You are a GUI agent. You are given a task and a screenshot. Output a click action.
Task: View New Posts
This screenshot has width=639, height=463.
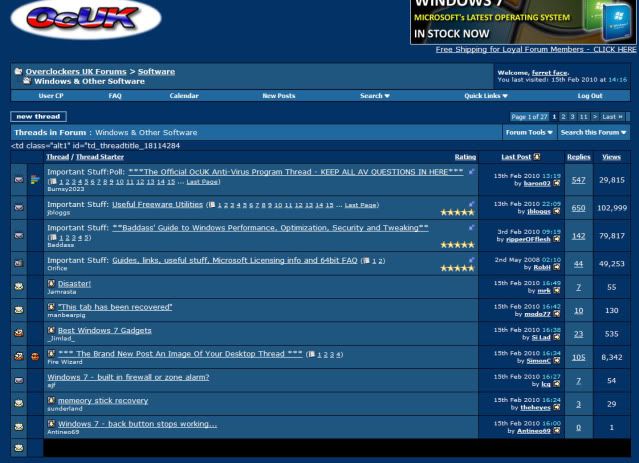coord(279,96)
